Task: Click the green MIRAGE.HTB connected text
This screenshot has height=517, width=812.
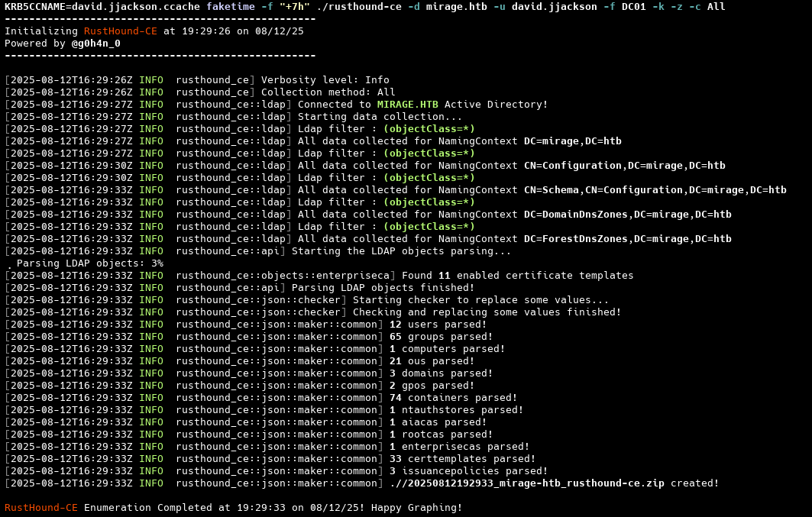Action: tap(408, 105)
